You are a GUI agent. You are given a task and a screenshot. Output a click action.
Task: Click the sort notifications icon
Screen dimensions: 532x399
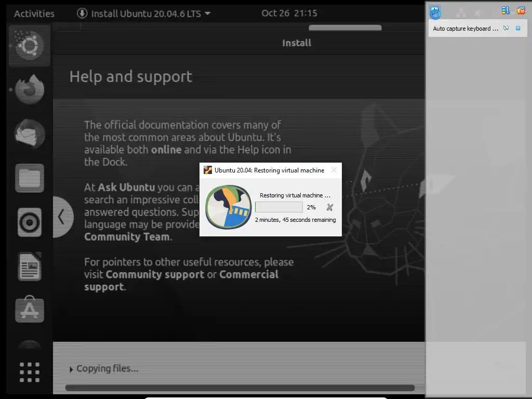(x=505, y=10)
